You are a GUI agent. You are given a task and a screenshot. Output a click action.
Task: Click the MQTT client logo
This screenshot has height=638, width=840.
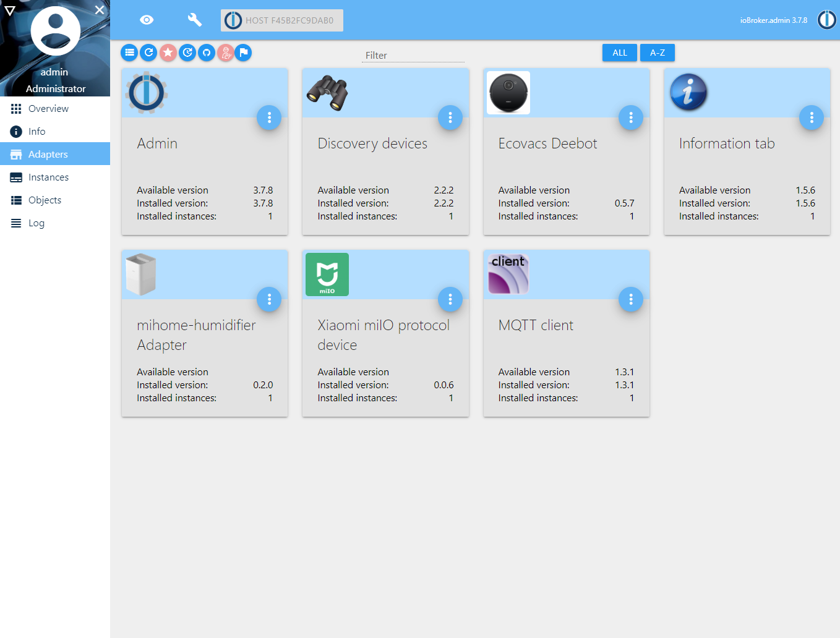(x=508, y=274)
